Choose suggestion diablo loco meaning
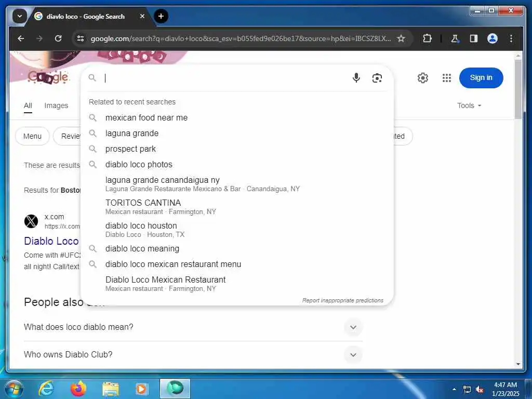 tap(237, 249)
